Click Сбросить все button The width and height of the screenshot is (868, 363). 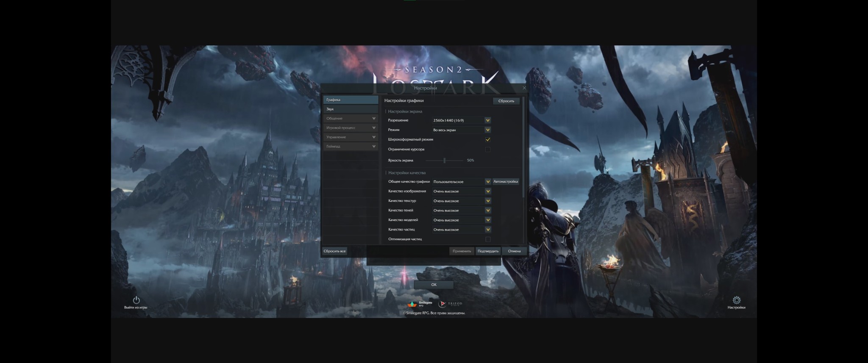[x=334, y=251]
